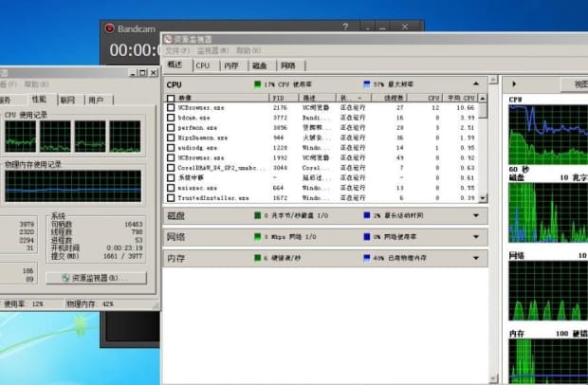The image size is (588, 385).
Task: Toggle the select-all checkbox in 映像 header
Action: tap(171, 98)
